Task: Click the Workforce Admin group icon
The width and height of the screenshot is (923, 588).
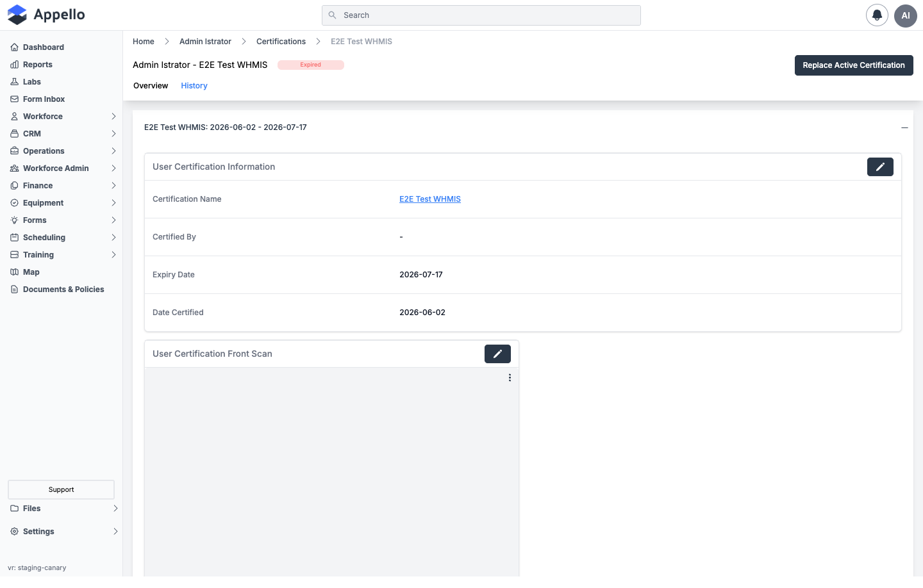Action: pyautogui.click(x=14, y=168)
